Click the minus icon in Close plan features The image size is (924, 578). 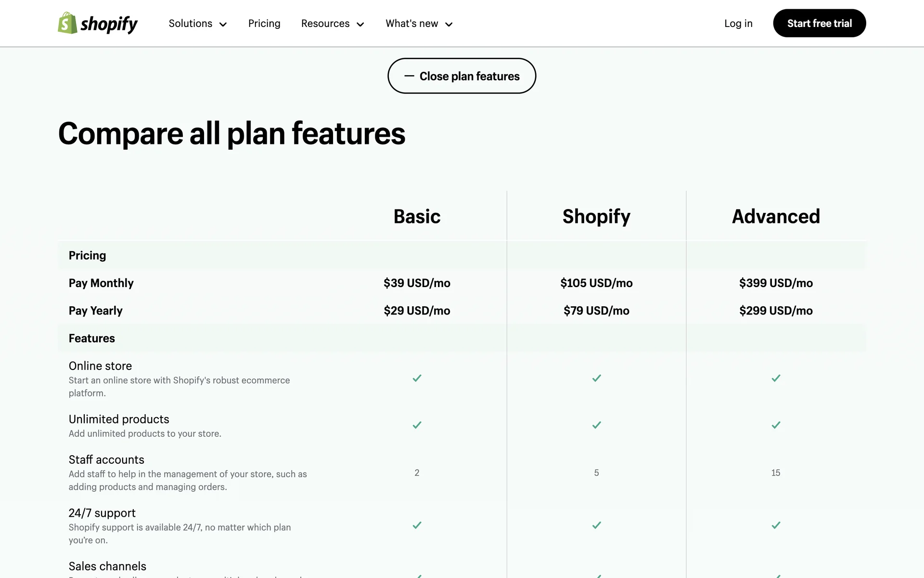[x=409, y=76]
